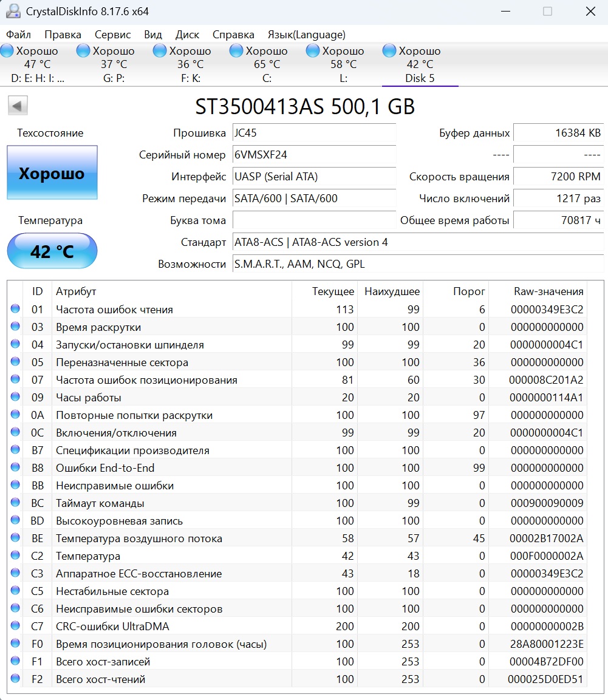Click the CrystalDiskInfo app icon in title bar

point(13,11)
